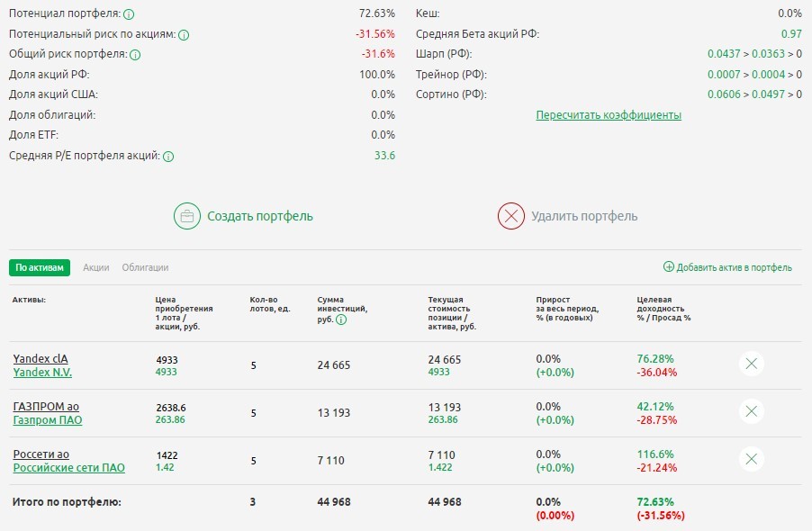Click info icon next to Общий риск портфеля
This screenshot has height=531, width=812.
tap(135, 55)
